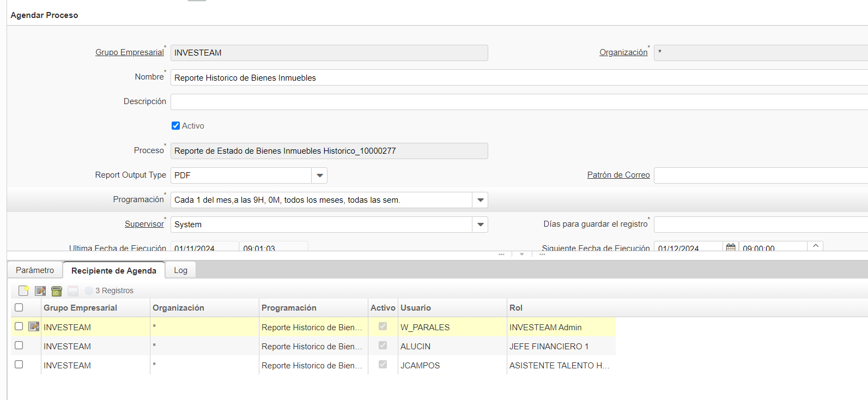Click the green delete record icon

[57, 291]
